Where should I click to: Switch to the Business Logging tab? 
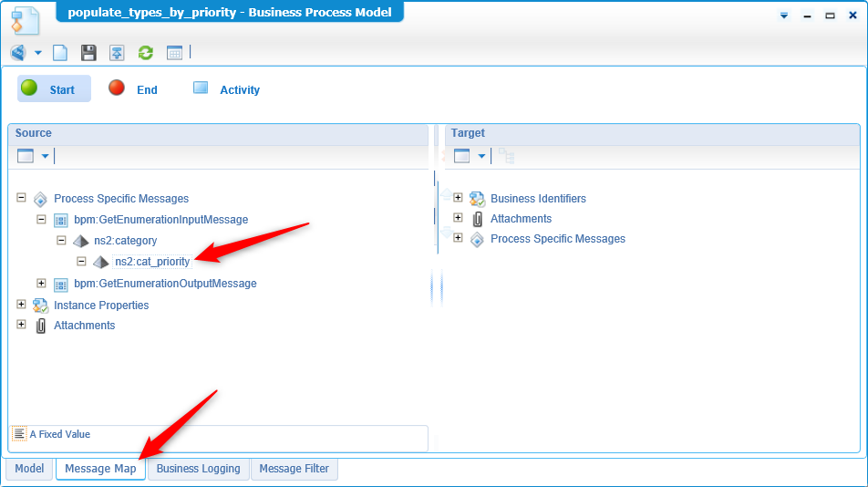pos(198,469)
